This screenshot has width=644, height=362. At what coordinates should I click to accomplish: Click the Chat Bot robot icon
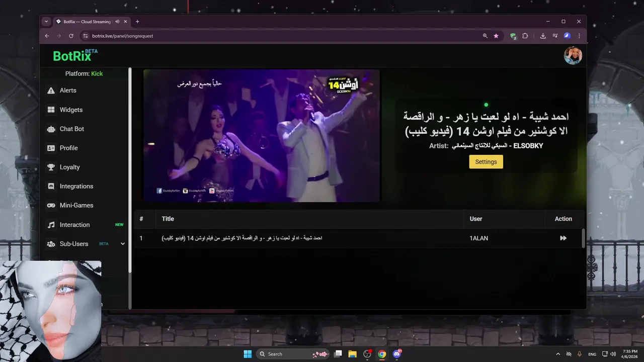[x=51, y=129]
